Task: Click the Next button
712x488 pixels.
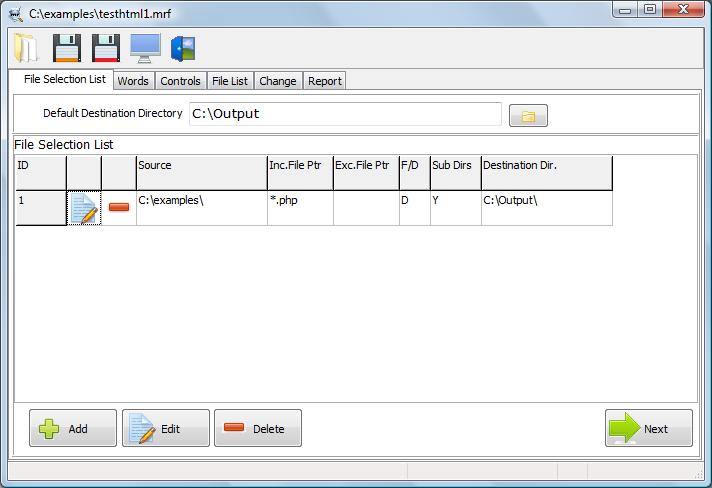Action: [x=649, y=428]
